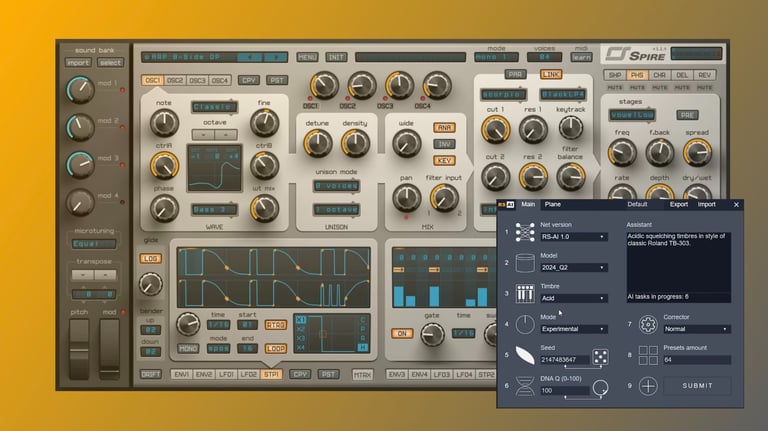Click the DNA Q range slider

click(x=582, y=397)
